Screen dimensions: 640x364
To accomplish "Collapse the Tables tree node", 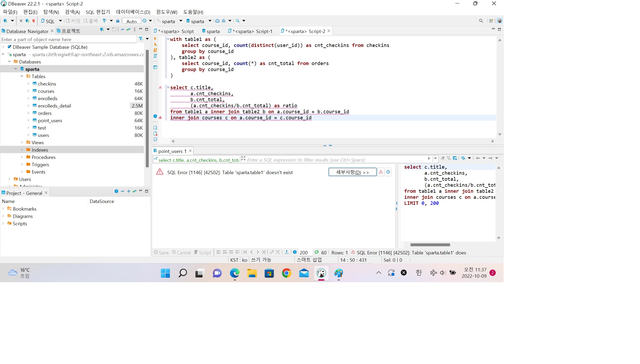I will tap(22, 76).
